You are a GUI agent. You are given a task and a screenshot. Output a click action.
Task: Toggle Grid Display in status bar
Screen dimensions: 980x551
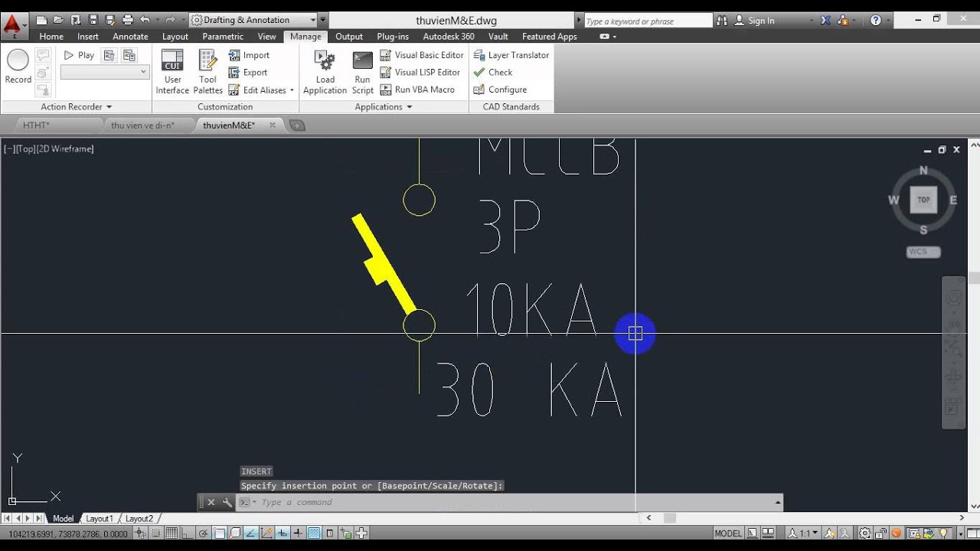(x=171, y=533)
